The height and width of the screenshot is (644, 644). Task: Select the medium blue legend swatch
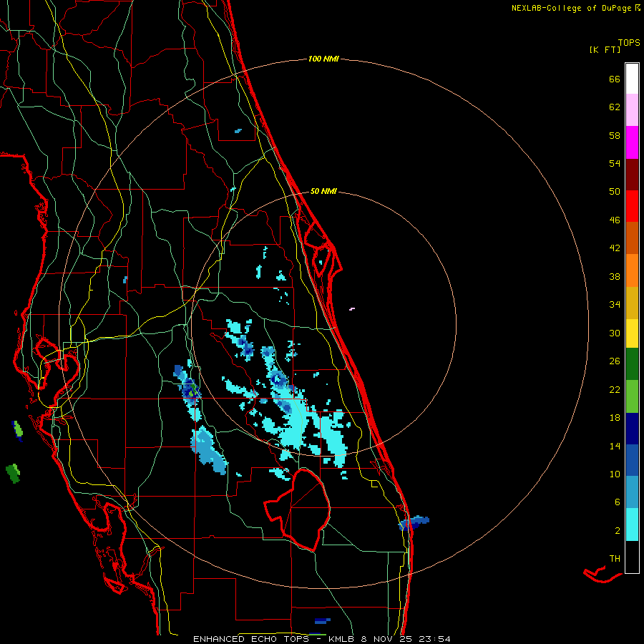point(632,460)
